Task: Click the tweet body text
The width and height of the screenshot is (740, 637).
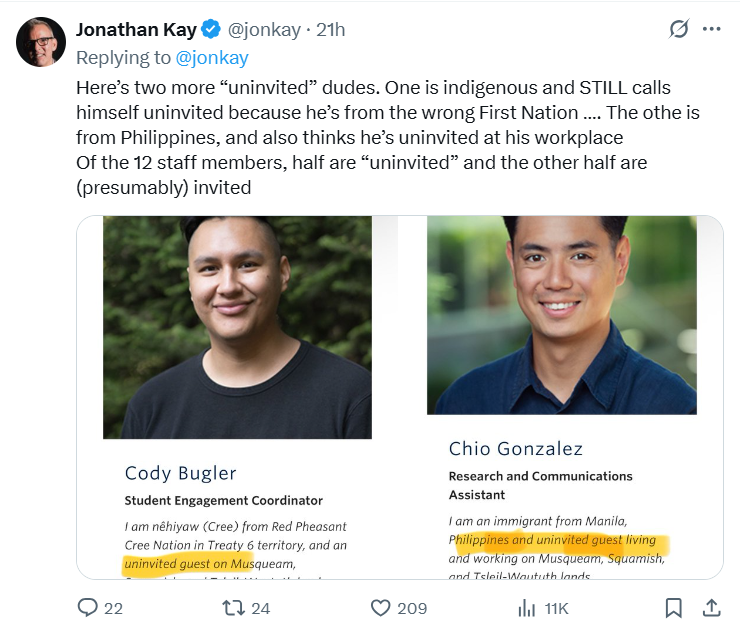Action: pyautogui.click(x=370, y=137)
